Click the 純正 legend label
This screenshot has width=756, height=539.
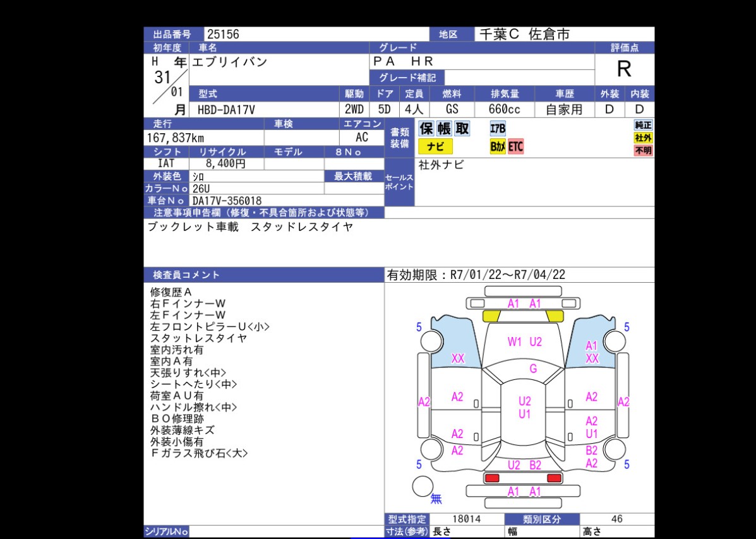pos(643,125)
